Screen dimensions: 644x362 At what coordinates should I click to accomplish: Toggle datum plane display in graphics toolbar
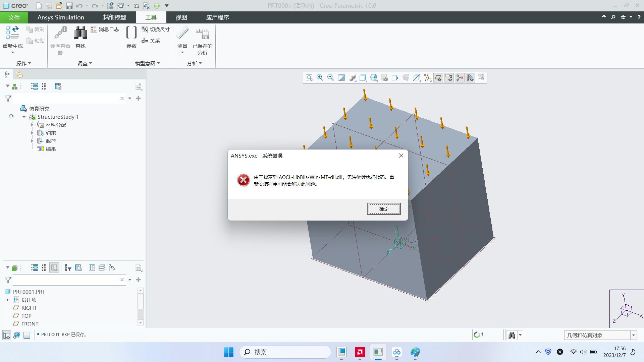coord(438,77)
